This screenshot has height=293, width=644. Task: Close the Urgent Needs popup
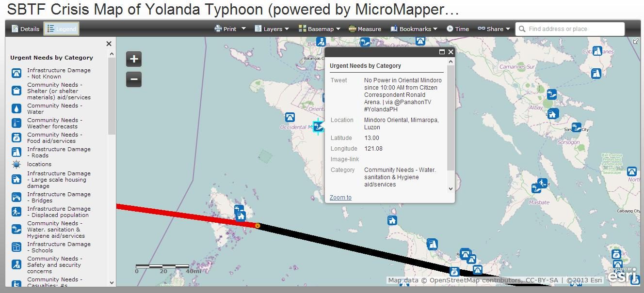[x=451, y=52]
